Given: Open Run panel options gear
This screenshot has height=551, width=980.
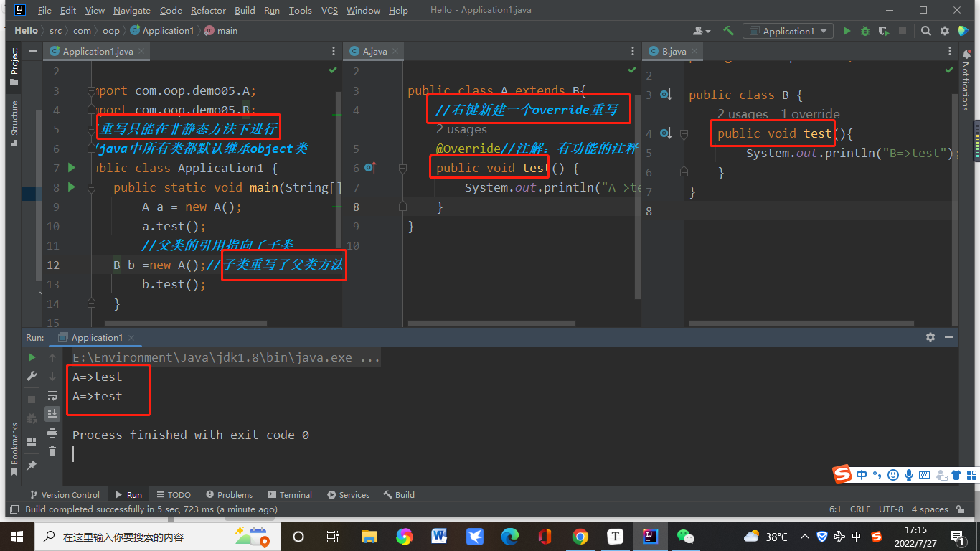Looking at the screenshot, I should click(930, 337).
